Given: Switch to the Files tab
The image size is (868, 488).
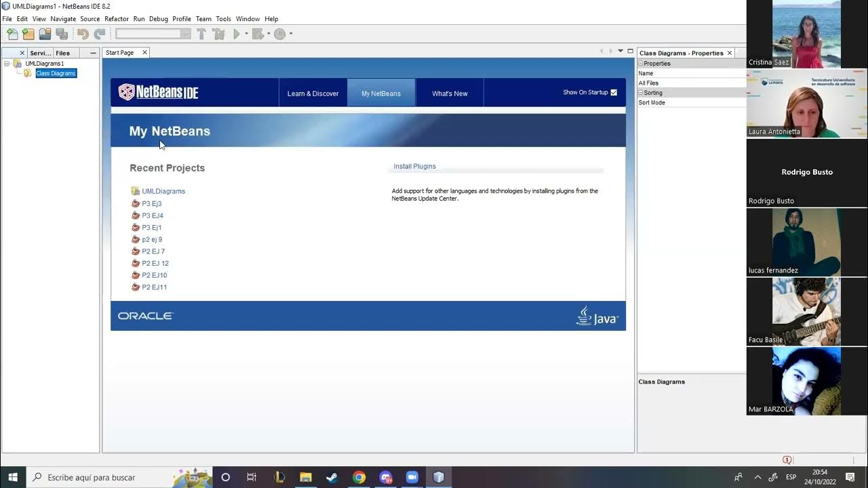Looking at the screenshot, I should [62, 53].
